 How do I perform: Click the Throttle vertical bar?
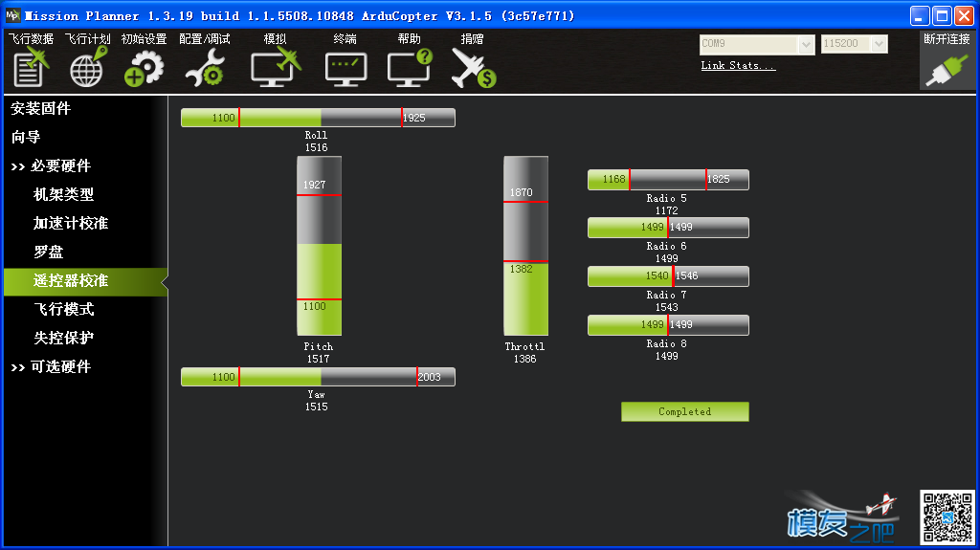[525, 246]
